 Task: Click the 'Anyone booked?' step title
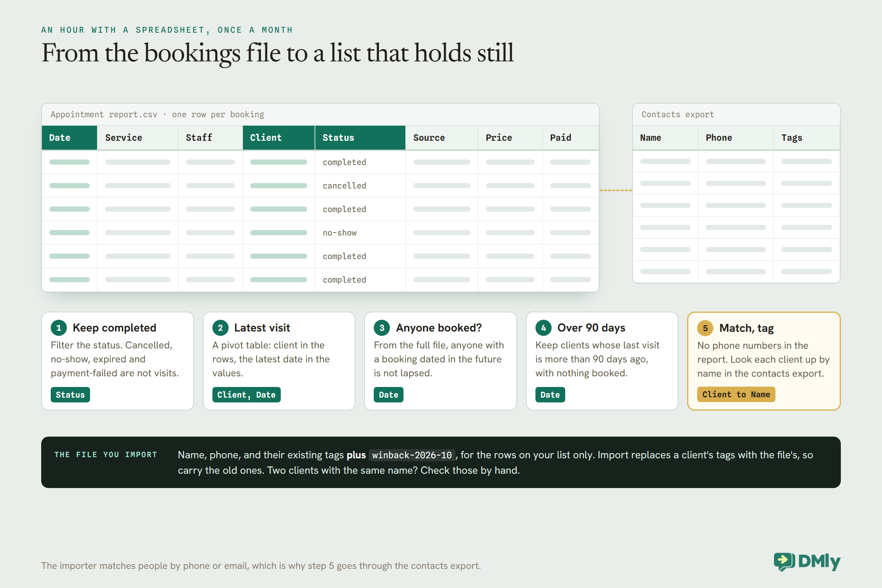click(x=439, y=328)
